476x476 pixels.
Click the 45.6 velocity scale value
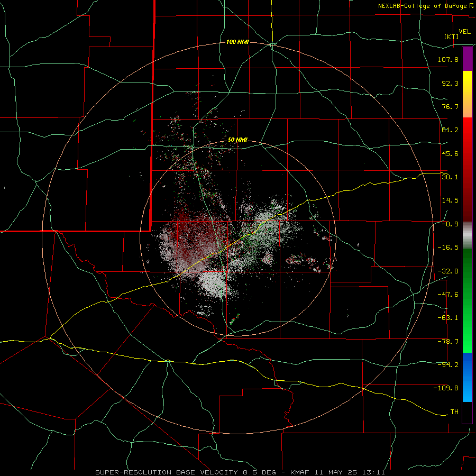[x=450, y=153]
